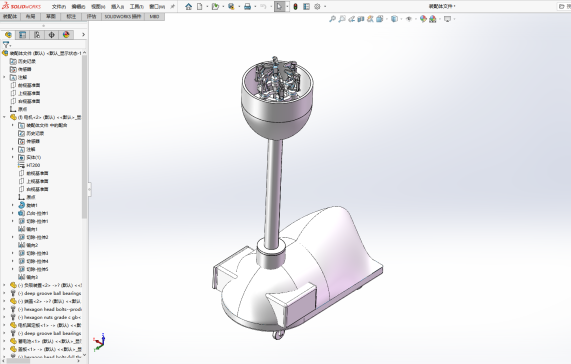Open the Edit Appearance color-ball icon

click(423, 19)
